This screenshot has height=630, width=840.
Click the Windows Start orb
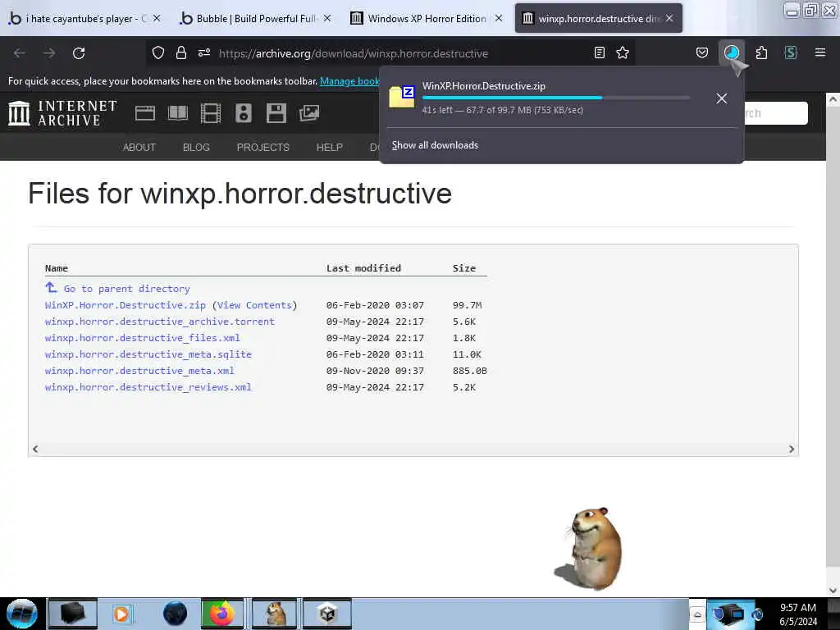click(22, 614)
